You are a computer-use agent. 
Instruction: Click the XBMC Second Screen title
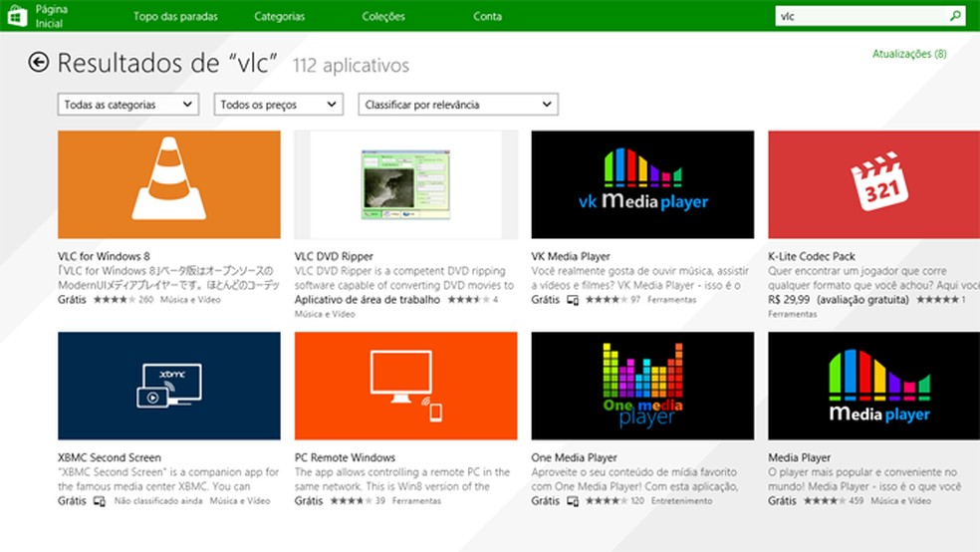[110, 457]
